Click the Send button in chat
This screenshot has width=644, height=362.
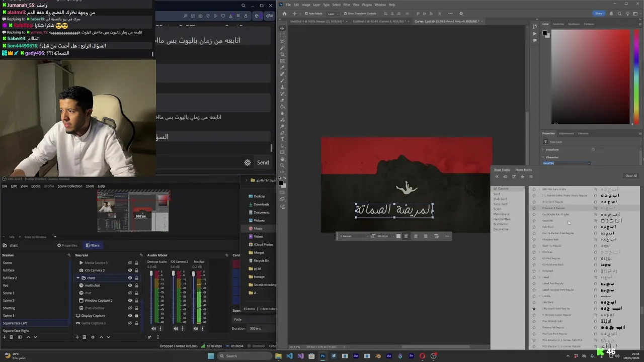pyautogui.click(x=263, y=162)
